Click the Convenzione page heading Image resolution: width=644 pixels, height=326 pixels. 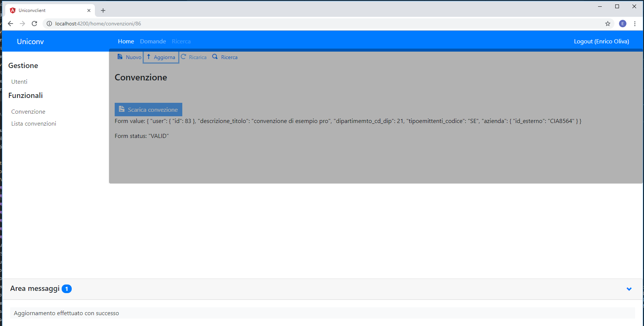(x=141, y=77)
